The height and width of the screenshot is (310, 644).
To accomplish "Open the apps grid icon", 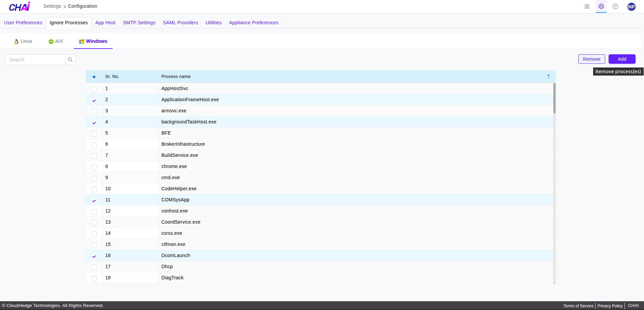I will point(587,6).
